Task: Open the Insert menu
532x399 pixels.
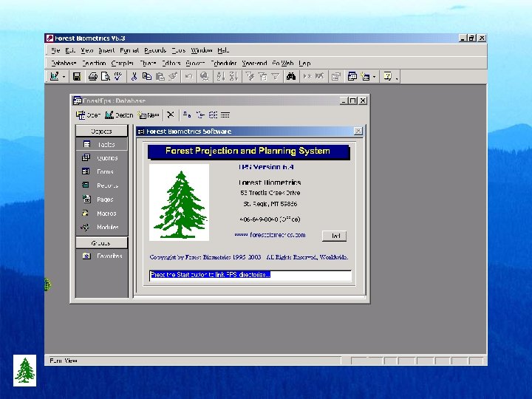Action: pos(106,50)
